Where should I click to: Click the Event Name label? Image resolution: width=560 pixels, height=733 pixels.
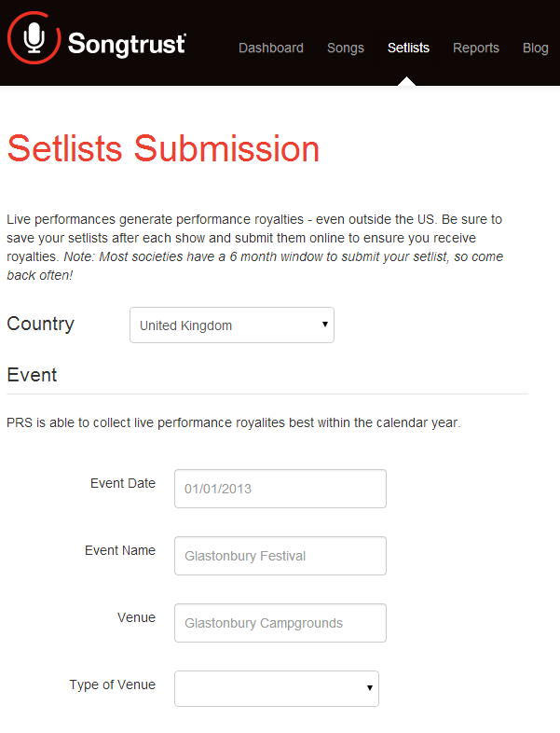pyautogui.click(x=120, y=550)
